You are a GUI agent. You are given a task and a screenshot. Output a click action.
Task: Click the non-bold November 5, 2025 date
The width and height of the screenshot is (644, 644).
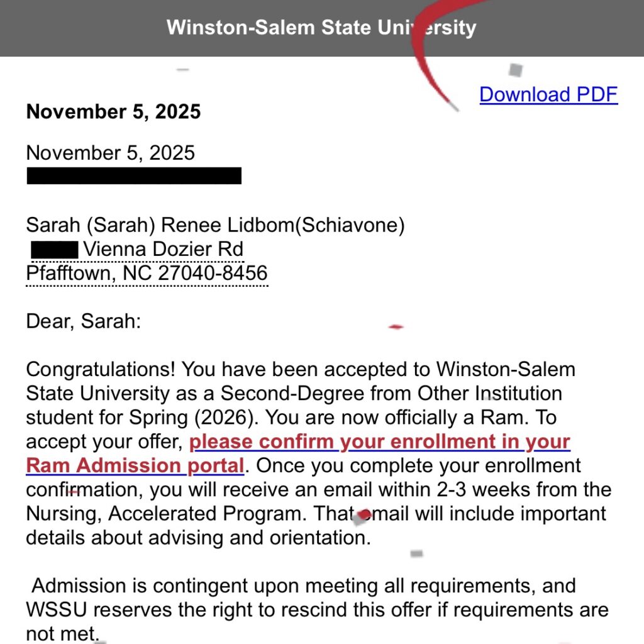(110, 153)
